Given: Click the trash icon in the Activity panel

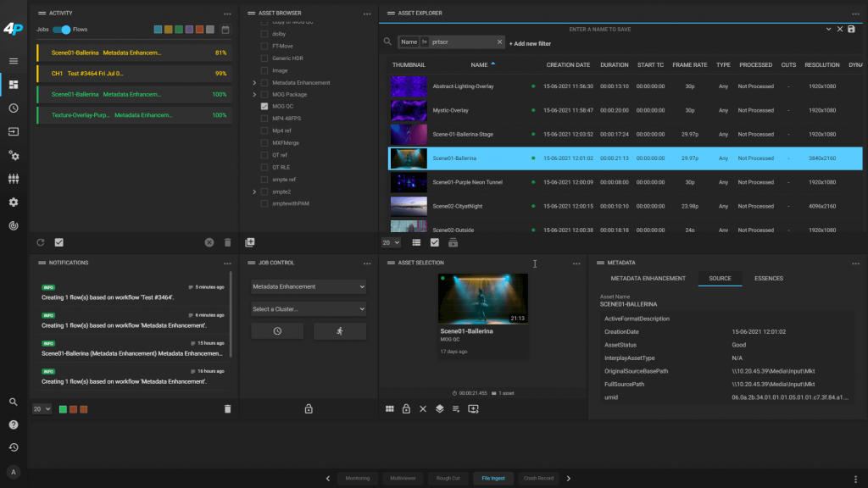Looking at the screenshot, I should [227, 242].
